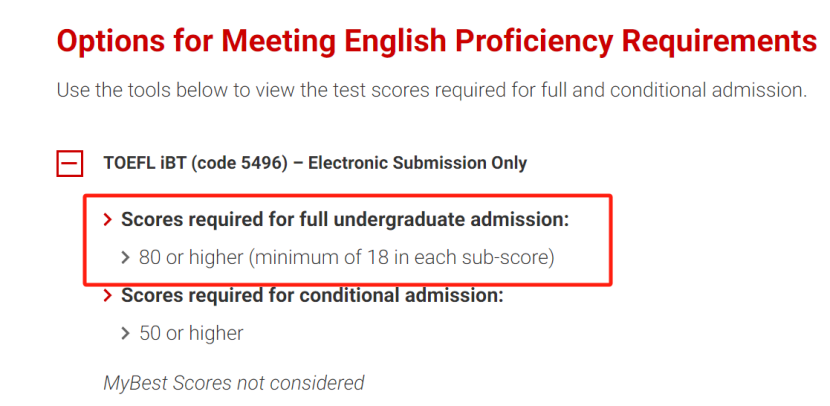Click red chevron beside conditional admission scores
Image resolution: width=830 pixels, height=406 pixels.
point(108,296)
